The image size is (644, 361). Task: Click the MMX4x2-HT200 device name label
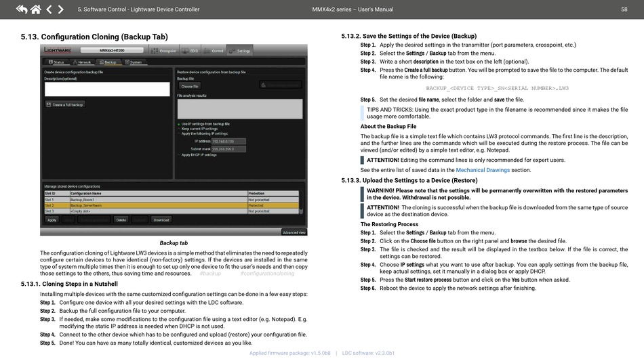click(112, 50)
